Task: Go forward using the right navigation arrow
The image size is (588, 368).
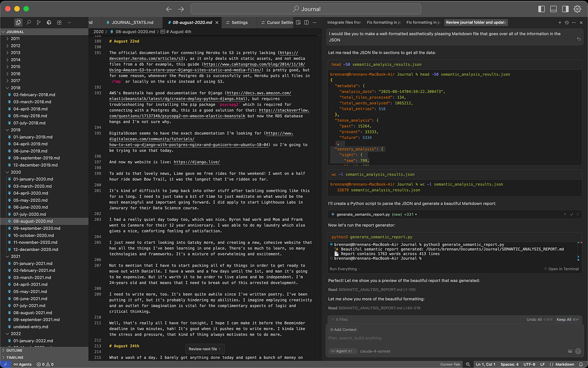Action: point(181,9)
